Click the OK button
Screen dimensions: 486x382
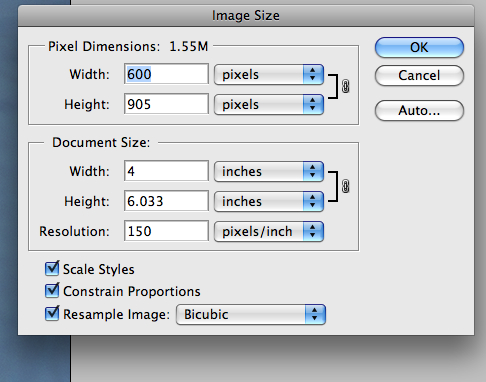[419, 47]
